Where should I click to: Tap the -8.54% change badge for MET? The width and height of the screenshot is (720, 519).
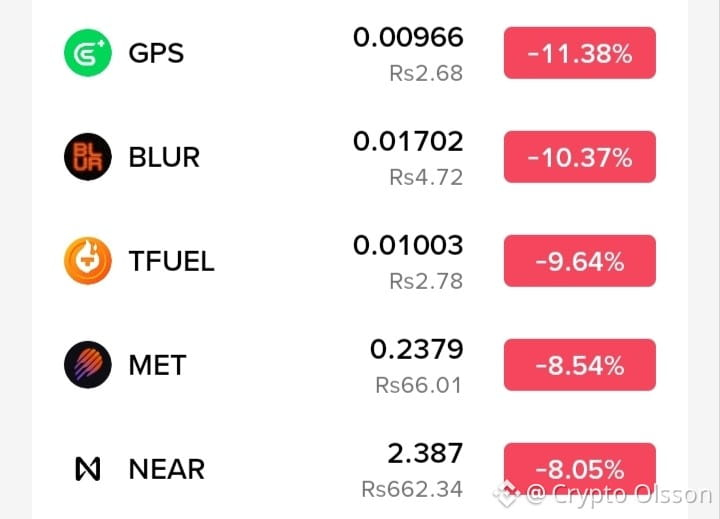[579, 365]
